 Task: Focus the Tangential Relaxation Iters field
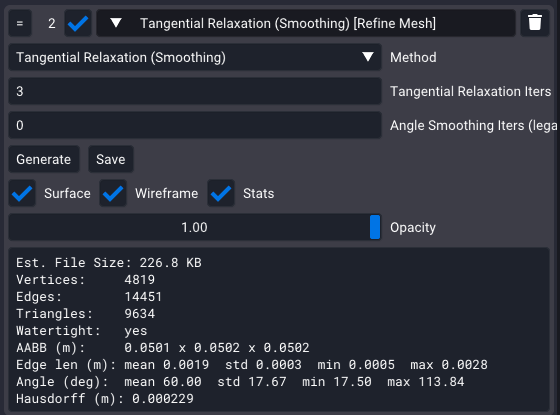click(x=195, y=91)
